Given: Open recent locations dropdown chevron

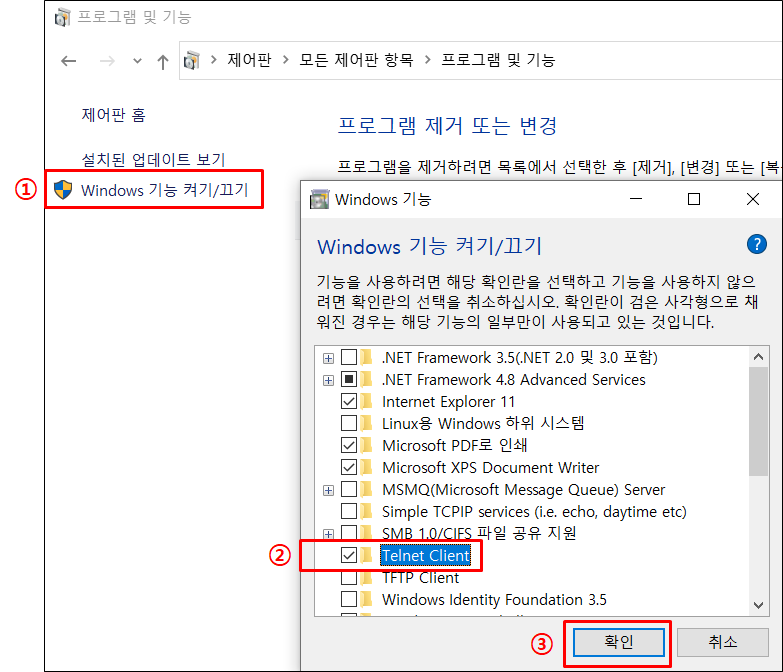Looking at the screenshot, I should pyautogui.click(x=137, y=61).
